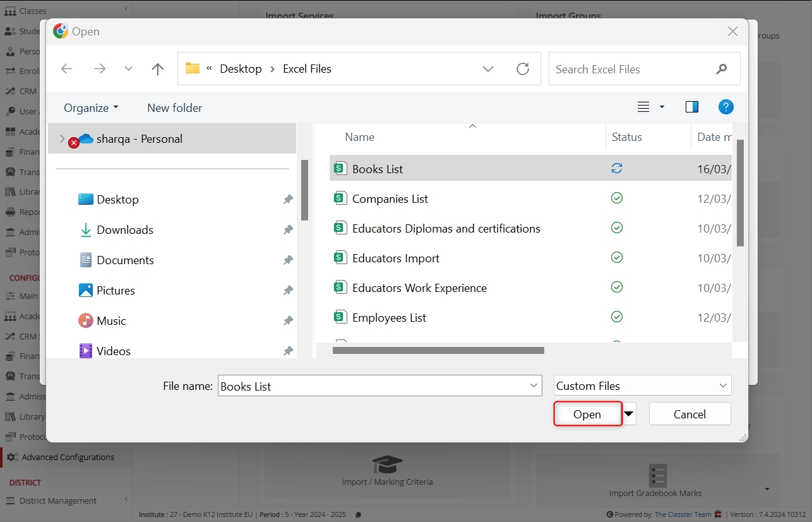Select the Companies List file
The height and width of the screenshot is (522, 812).
click(390, 198)
